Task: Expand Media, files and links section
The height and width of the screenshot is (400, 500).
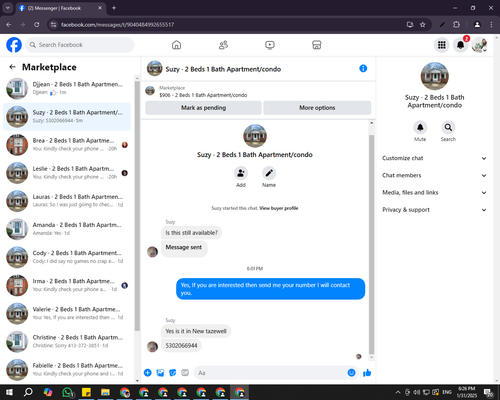Action: pos(434,192)
